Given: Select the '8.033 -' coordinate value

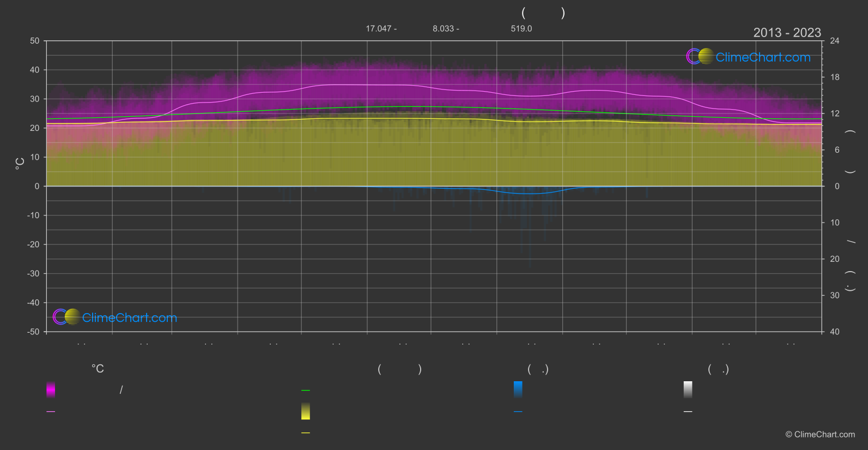Looking at the screenshot, I should 446,28.
